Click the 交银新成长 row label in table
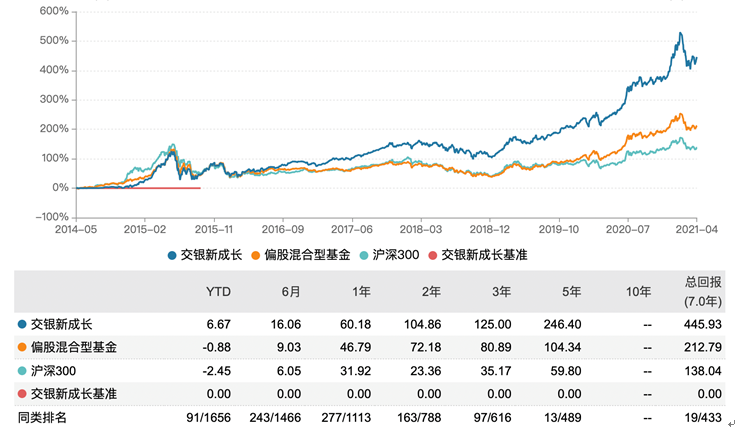This screenshot has height=431, width=736. click(x=61, y=324)
